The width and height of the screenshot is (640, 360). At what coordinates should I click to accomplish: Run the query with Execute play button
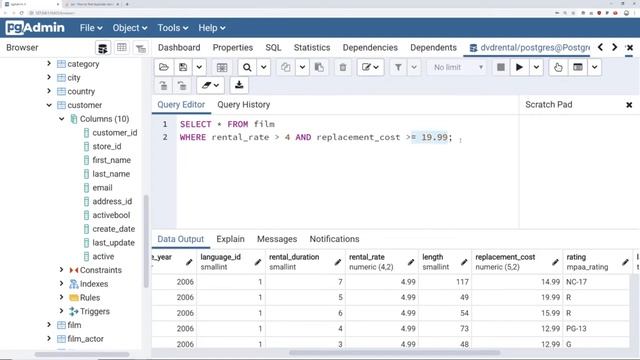pyautogui.click(x=519, y=67)
